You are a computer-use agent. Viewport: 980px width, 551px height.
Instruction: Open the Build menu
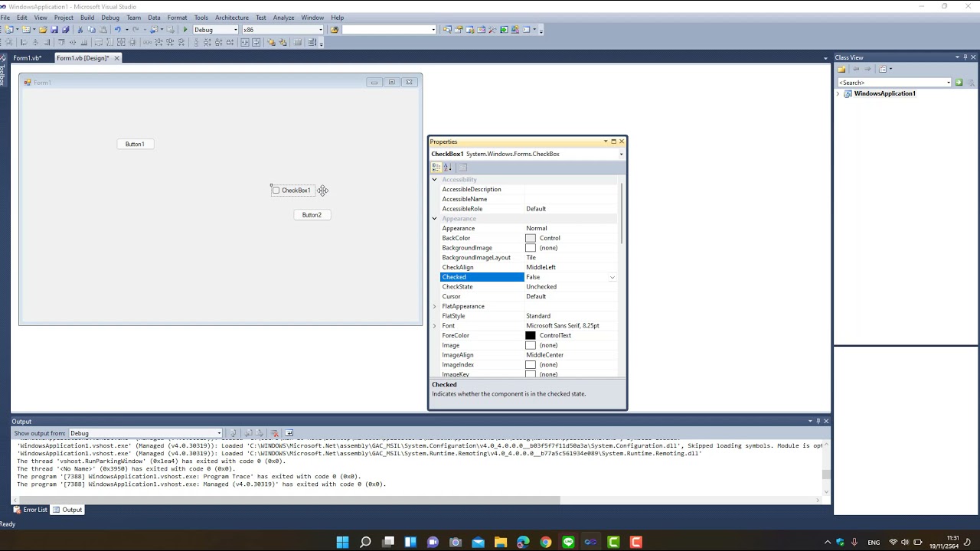(x=87, y=18)
